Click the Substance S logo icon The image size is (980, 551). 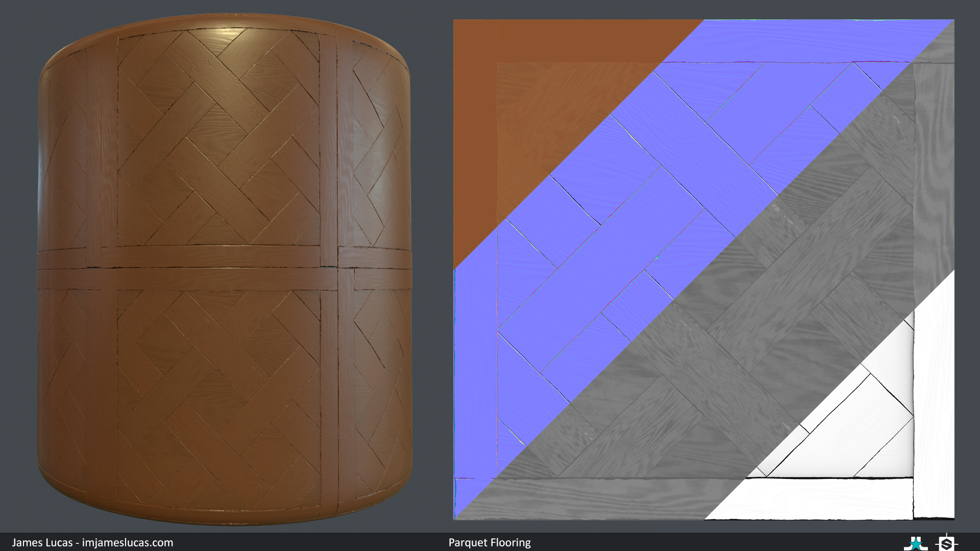[x=946, y=542]
